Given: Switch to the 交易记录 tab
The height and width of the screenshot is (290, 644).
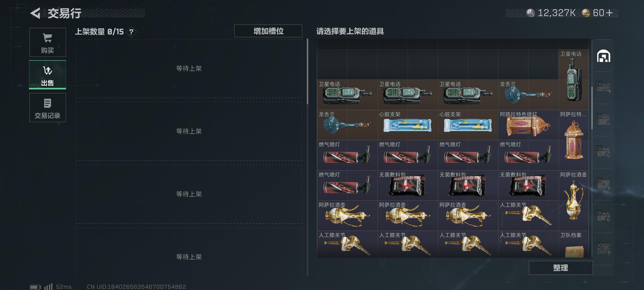Looking at the screenshot, I should click(x=47, y=108).
